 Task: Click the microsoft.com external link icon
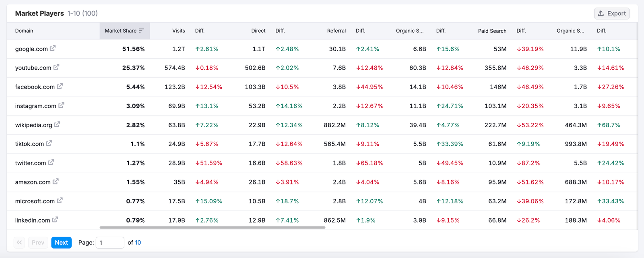coord(60,200)
